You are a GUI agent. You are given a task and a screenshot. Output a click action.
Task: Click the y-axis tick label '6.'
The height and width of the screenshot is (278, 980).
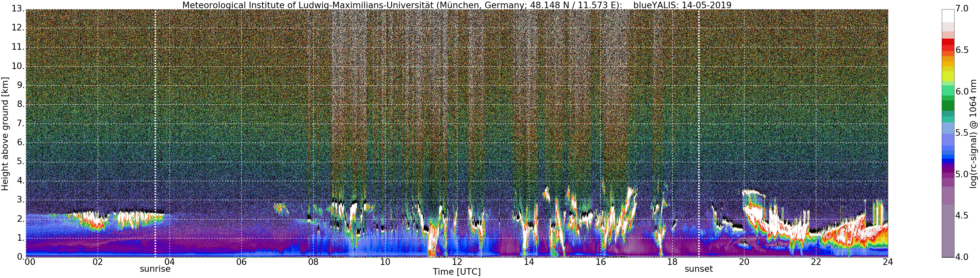point(20,142)
